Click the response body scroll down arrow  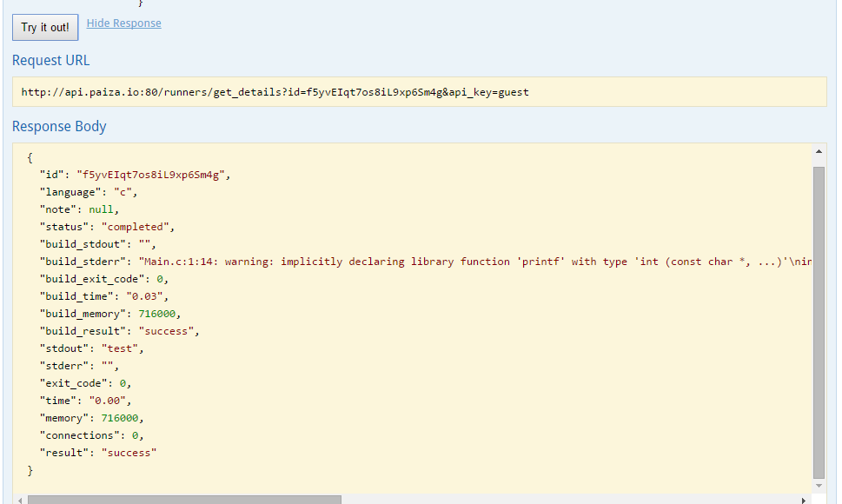819,486
